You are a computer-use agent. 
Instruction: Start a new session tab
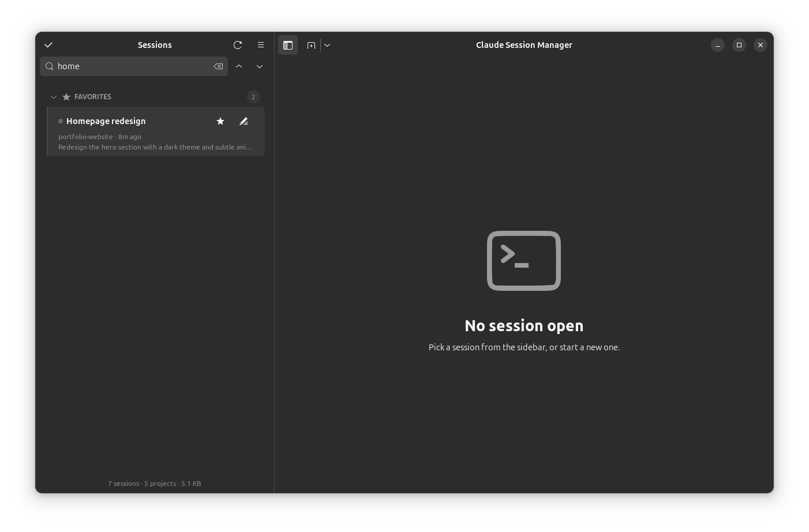[312, 45]
